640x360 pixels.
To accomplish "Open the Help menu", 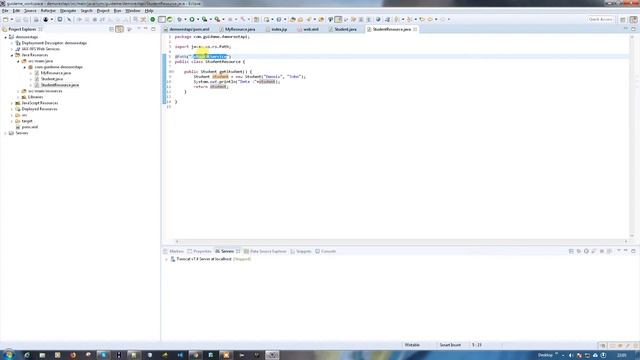I will tap(149, 11).
